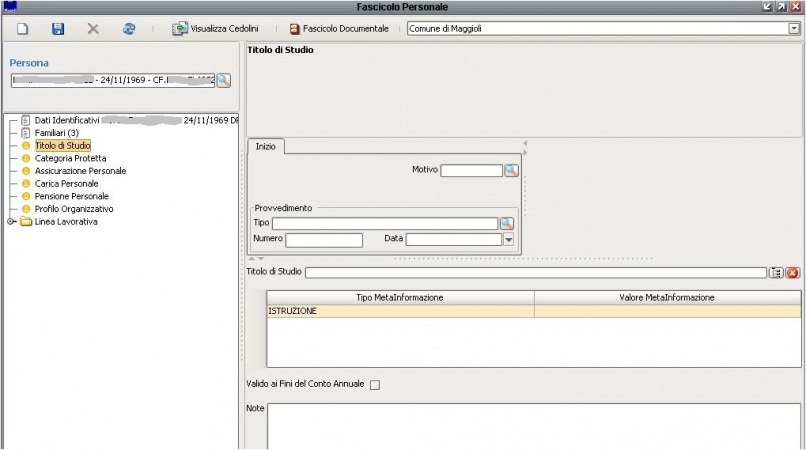
Task: Open the Titolo di Studio list icon
Action: [776, 272]
